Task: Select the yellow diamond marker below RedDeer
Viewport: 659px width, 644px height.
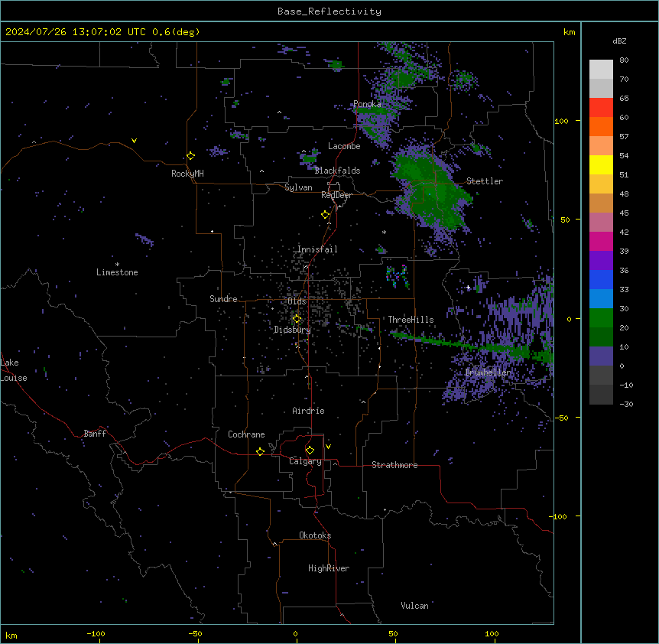Action: pos(325,215)
